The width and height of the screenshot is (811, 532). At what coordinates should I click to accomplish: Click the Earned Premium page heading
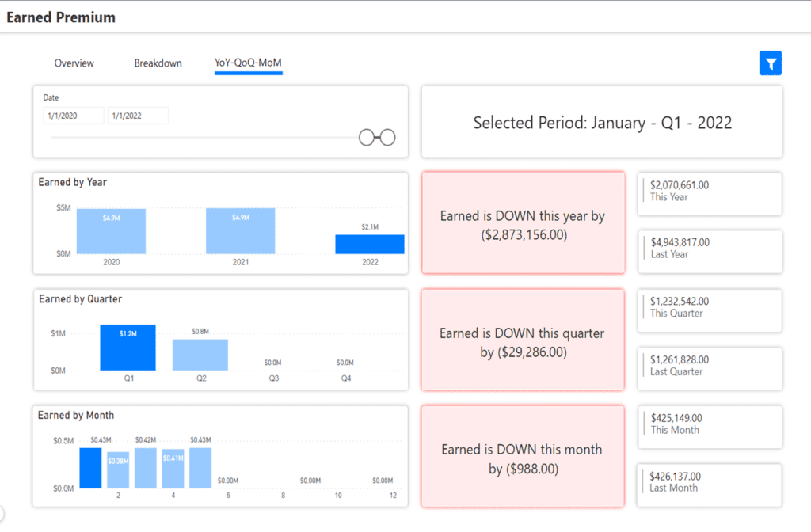61,17
